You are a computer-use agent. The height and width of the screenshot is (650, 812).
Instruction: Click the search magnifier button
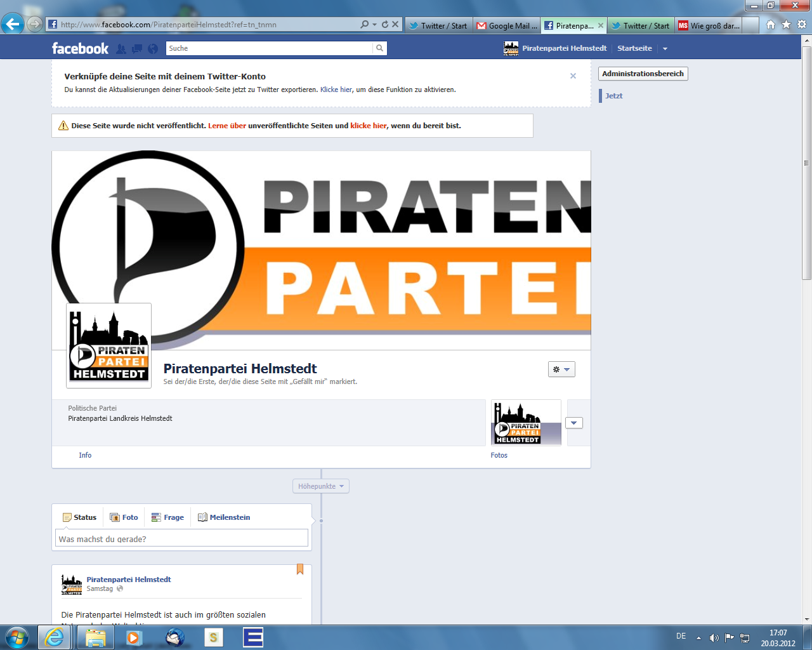click(x=379, y=48)
